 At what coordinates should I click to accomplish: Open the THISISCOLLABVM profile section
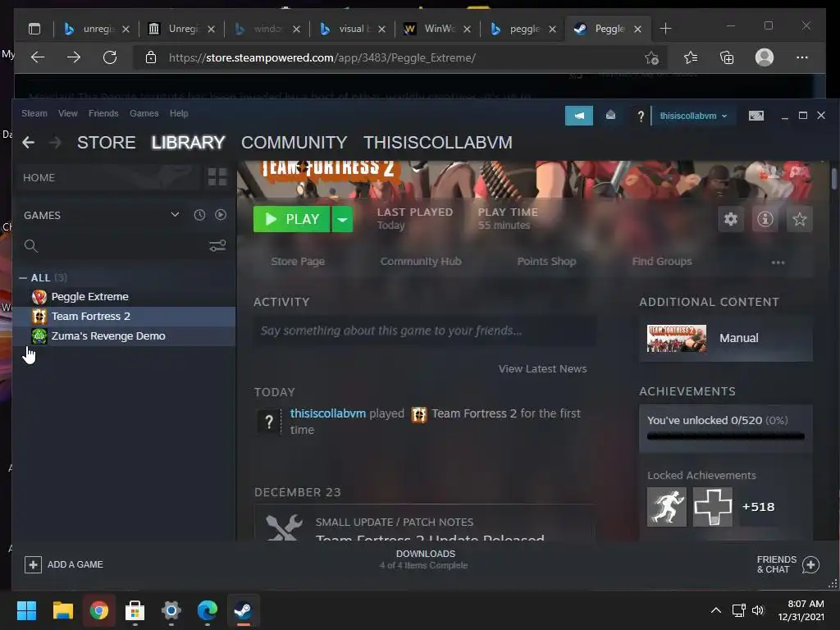click(x=438, y=143)
